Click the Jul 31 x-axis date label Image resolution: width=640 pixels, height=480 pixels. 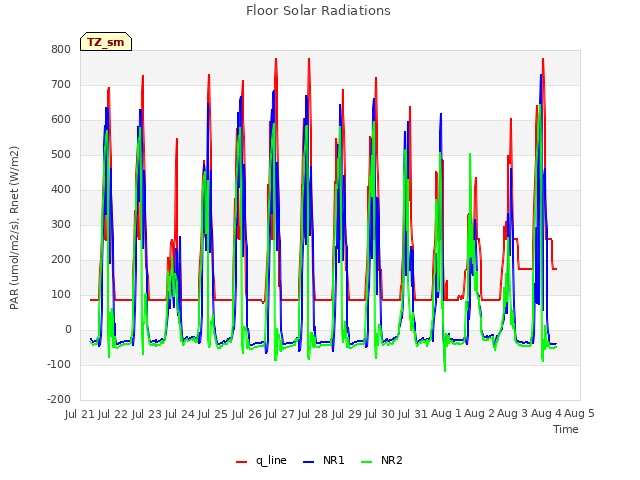(413, 414)
